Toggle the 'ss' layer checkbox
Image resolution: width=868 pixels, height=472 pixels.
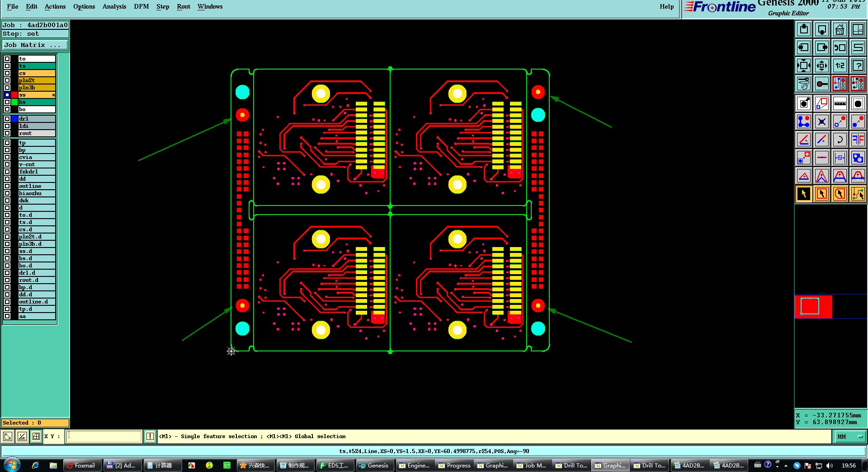point(7,95)
